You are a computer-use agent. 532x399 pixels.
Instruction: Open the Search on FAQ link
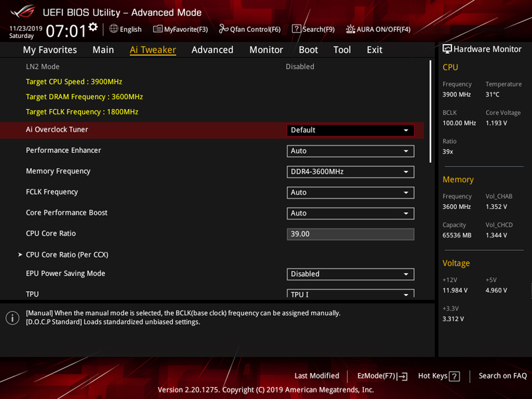pos(502,376)
